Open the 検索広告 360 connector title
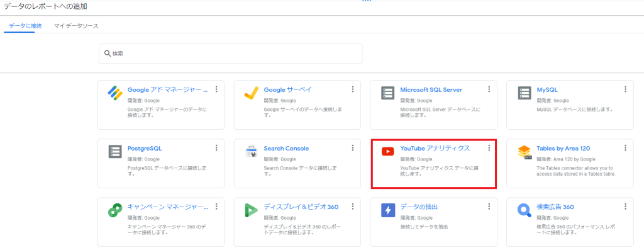 [x=555, y=207]
